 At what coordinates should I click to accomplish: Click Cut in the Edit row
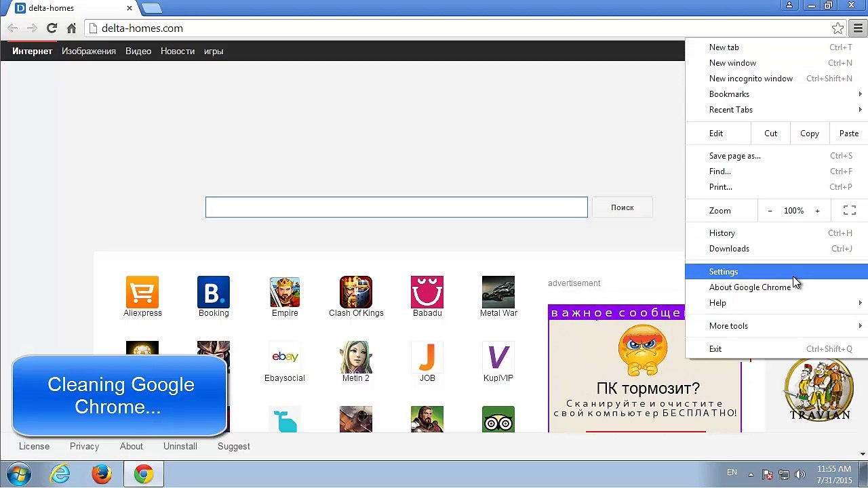click(x=771, y=134)
